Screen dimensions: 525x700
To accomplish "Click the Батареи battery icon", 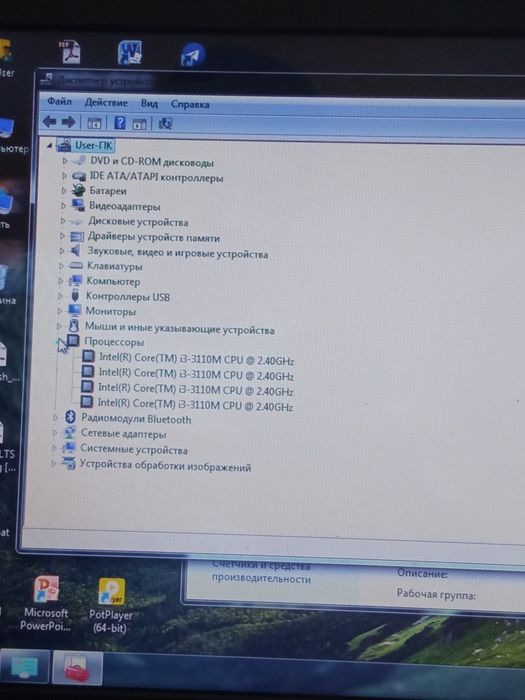I will point(78,190).
